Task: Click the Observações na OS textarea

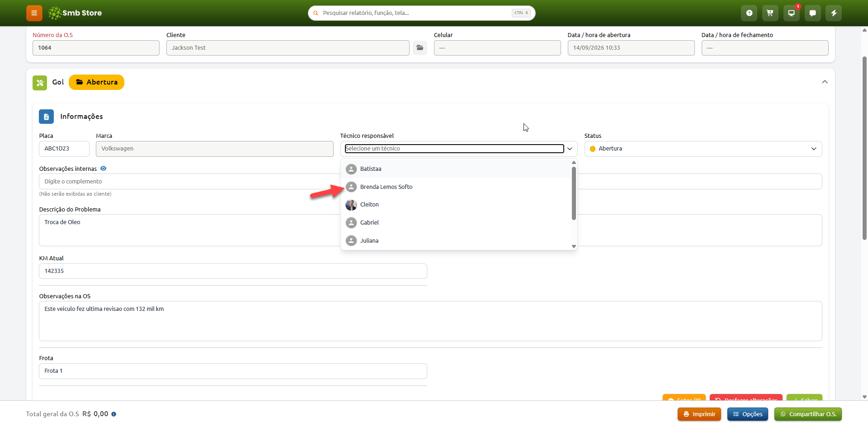Action: click(430, 321)
